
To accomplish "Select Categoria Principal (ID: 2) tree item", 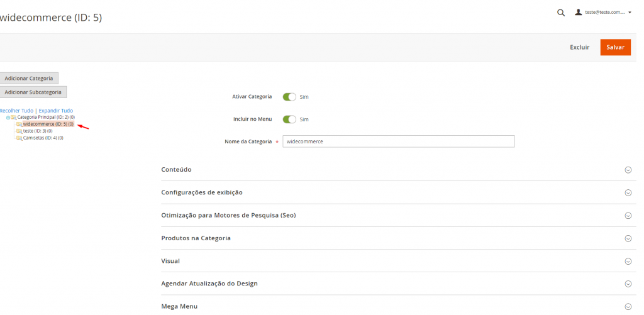I will click(x=45, y=117).
